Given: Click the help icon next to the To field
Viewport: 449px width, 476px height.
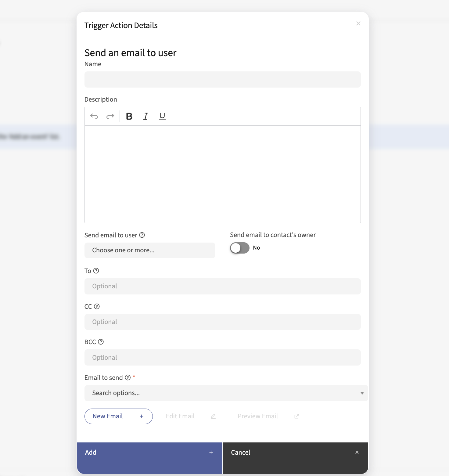Looking at the screenshot, I should click(96, 271).
